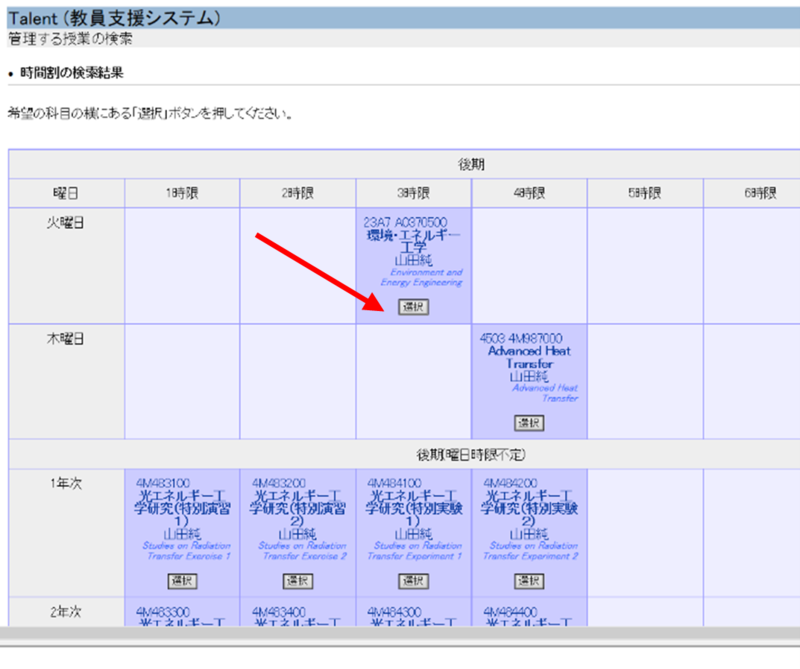This screenshot has width=800, height=669.
Task: Select the 木曜日 row header
Action: coord(66,338)
